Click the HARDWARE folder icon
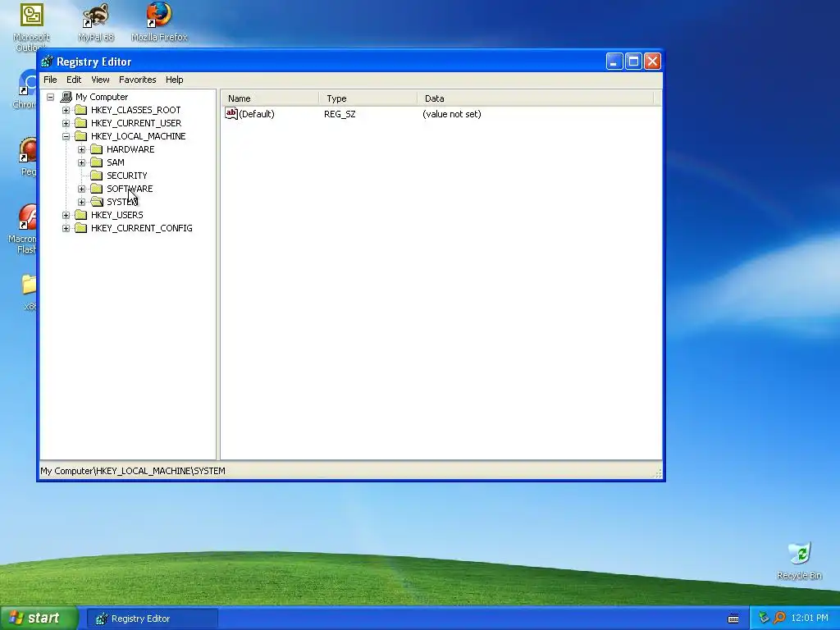This screenshot has width=840, height=630. click(97, 149)
